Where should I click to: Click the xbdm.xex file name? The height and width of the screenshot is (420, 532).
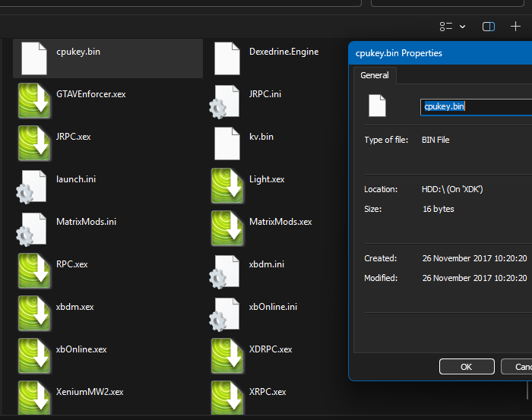(75, 307)
